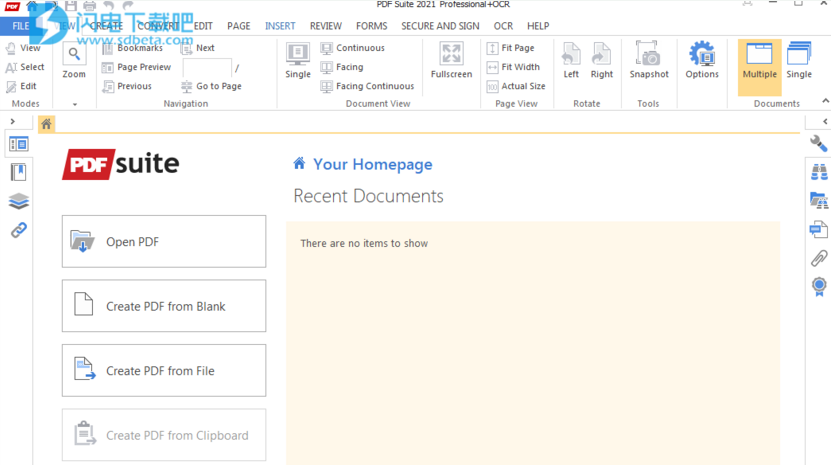Open the layers side panel
This screenshot has width=831, height=465.
pos(19,201)
